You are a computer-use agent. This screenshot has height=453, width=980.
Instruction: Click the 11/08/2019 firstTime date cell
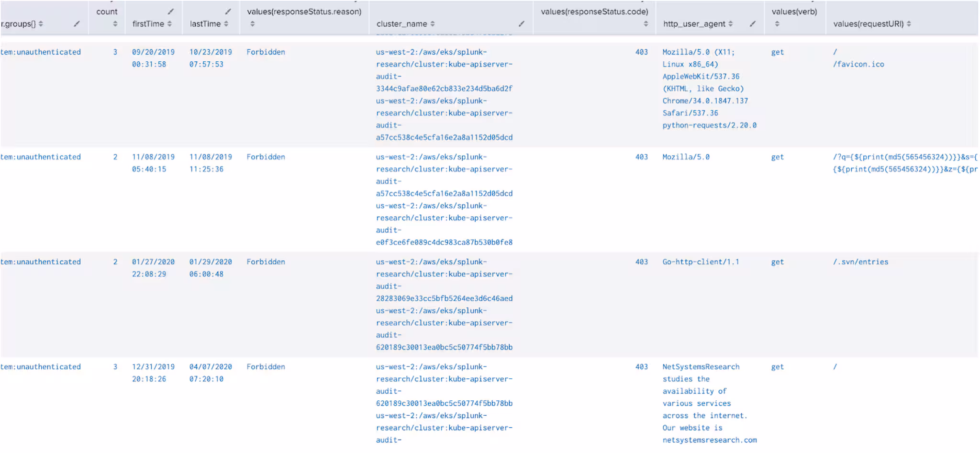[x=153, y=157]
